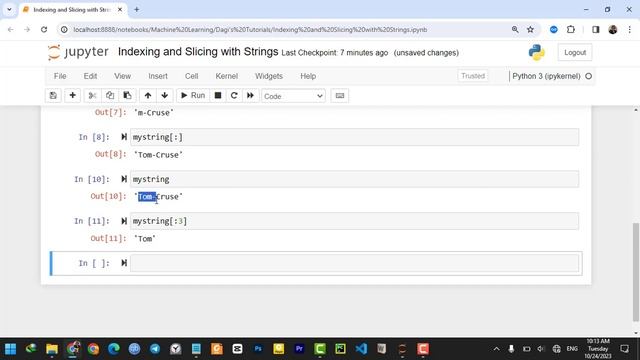Open the Chrome three-dot menu
This screenshot has width=640, height=360.
(x=629, y=29)
